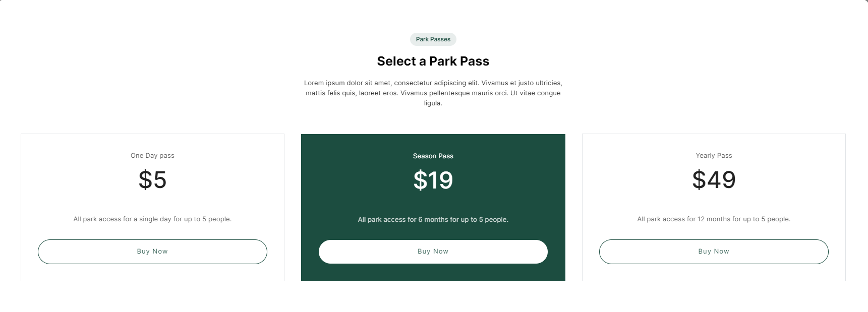Select the "One Day pass" title label
The image size is (868, 312).
click(152, 156)
